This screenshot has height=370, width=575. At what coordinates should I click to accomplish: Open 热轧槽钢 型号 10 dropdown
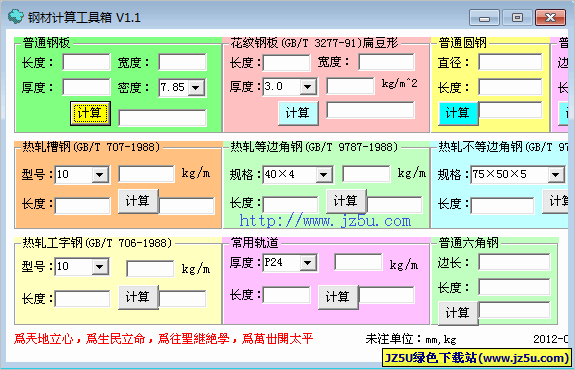pos(99,175)
